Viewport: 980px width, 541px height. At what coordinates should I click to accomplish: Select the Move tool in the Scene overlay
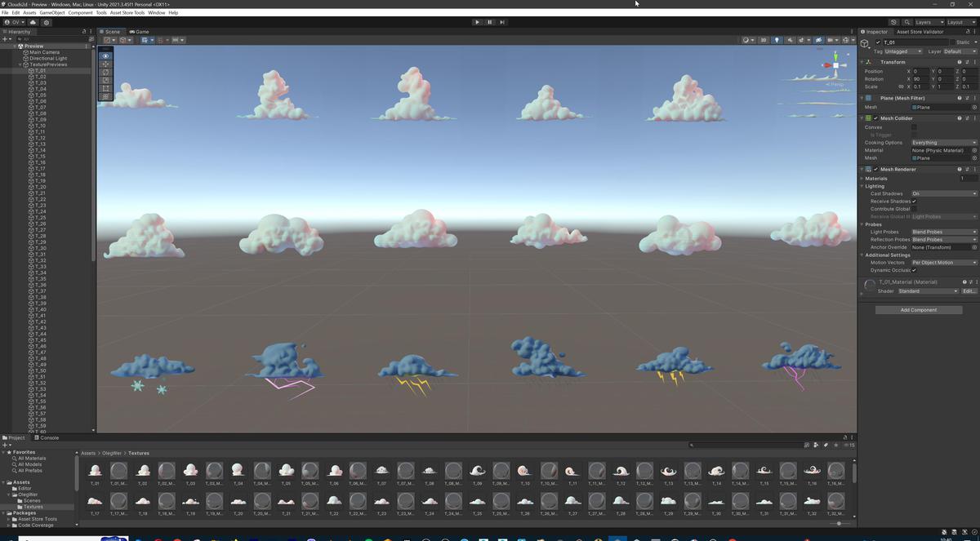click(x=105, y=64)
